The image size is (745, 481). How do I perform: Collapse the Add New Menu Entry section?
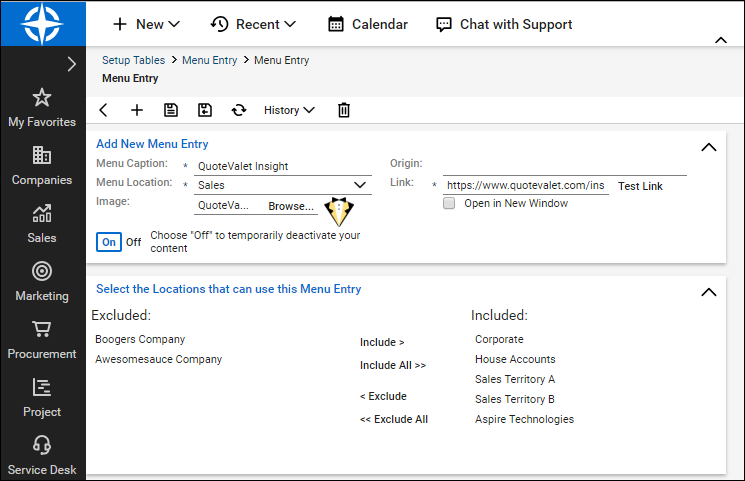709,147
